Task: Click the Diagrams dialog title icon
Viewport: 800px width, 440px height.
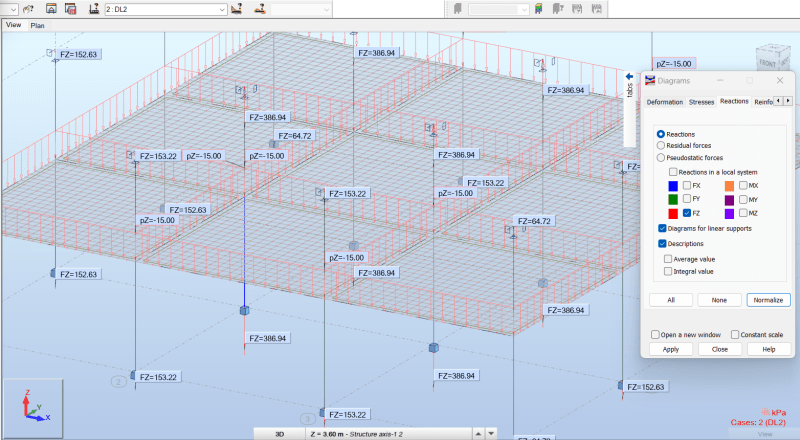Action: [x=650, y=81]
